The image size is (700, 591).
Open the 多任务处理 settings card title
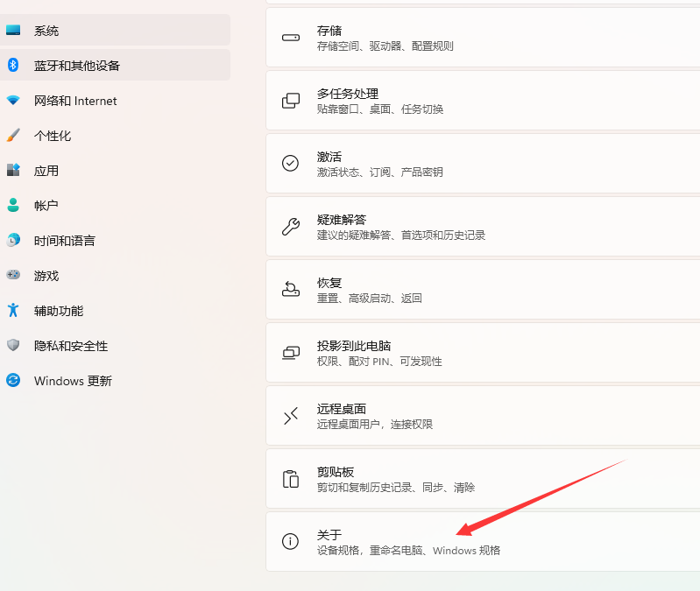(x=348, y=94)
